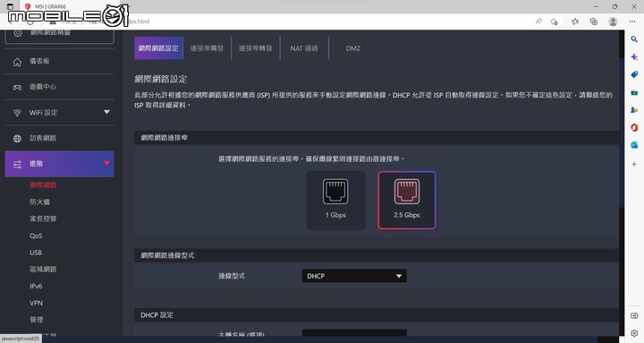Open 訪客網路 via the globe icon
This screenshot has height=343, width=644.
click(17, 139)
